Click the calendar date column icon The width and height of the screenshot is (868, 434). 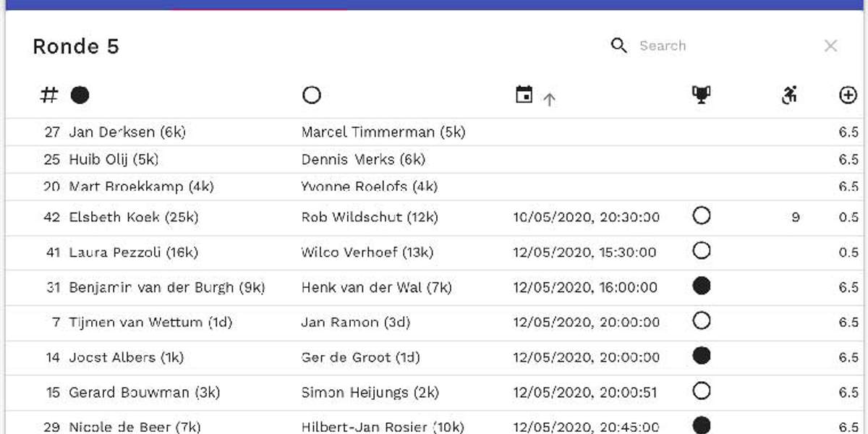pyautogui.click(x=524, y=94)
